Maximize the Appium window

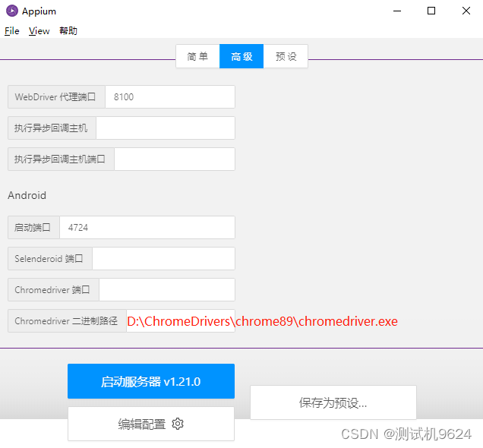431,11
